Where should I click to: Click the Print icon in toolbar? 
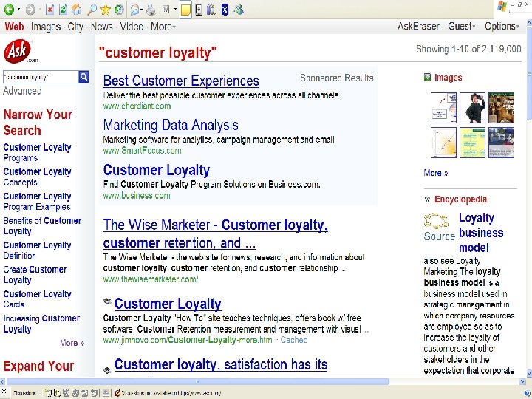click(151, 10)
